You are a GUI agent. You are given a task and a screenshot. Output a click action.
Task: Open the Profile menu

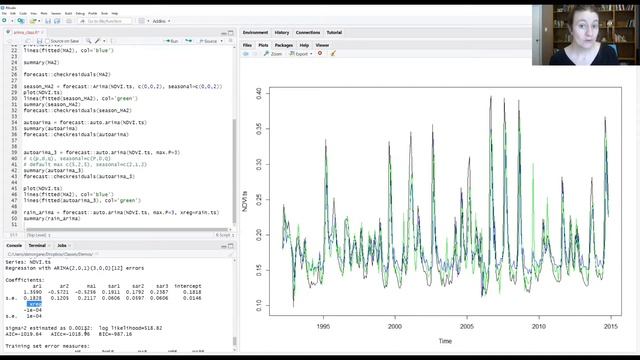(x=93, y=13)
